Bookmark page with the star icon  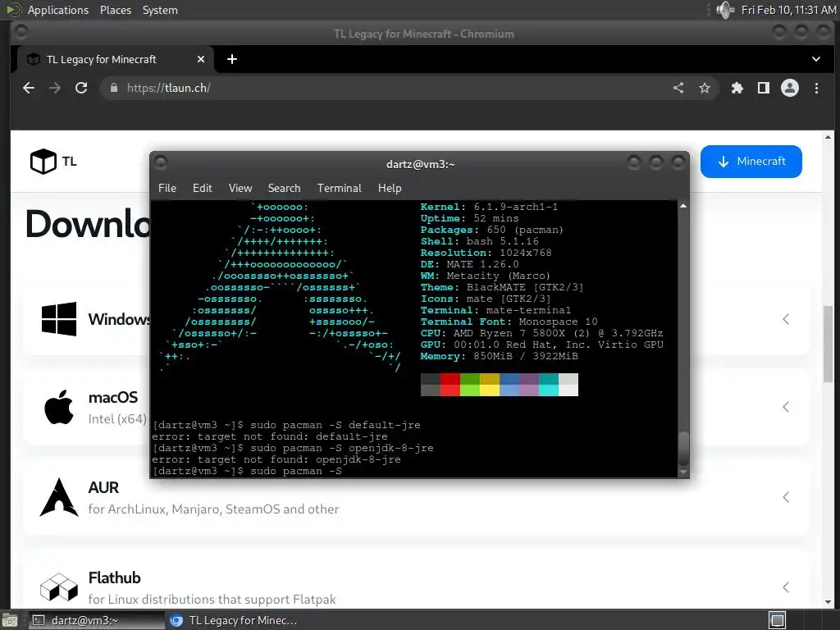[x=705, y=88]
